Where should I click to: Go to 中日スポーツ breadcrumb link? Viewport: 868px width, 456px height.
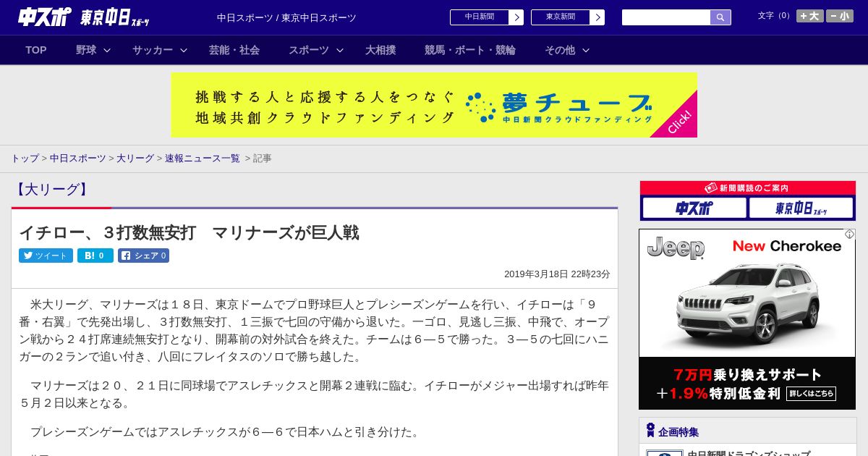click(78, 158)
